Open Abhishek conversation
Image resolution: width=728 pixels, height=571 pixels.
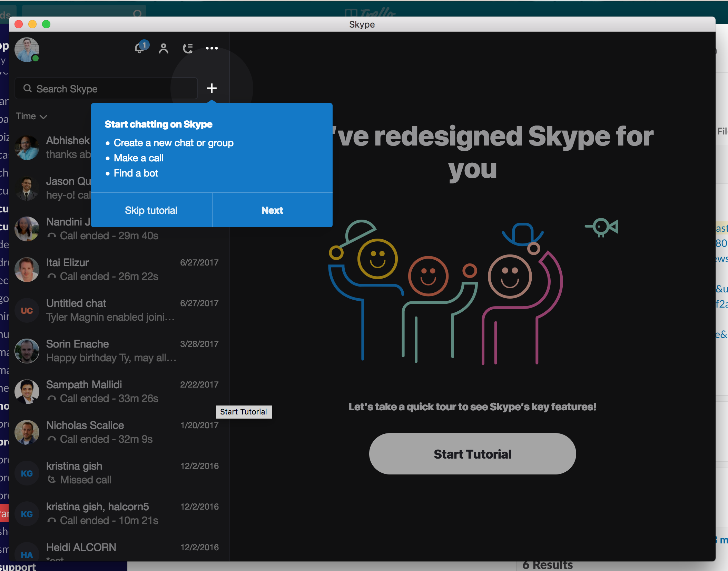[52, 148]
